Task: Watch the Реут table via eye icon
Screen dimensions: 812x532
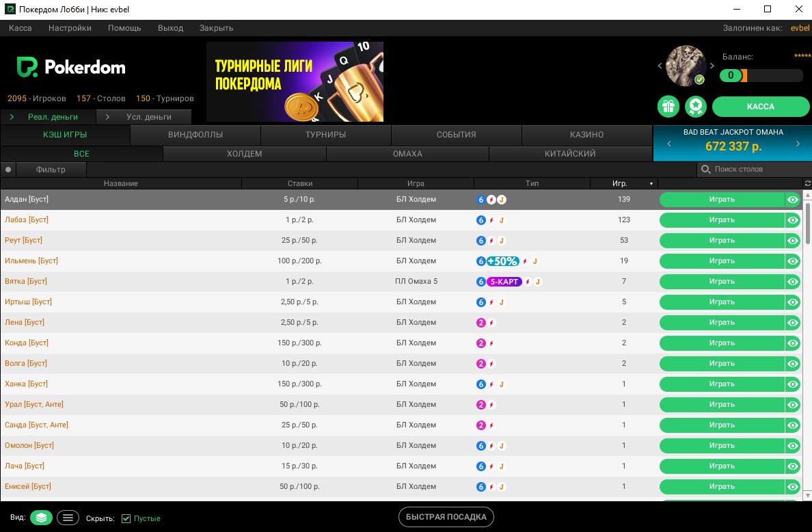Action: coord(793,241)
